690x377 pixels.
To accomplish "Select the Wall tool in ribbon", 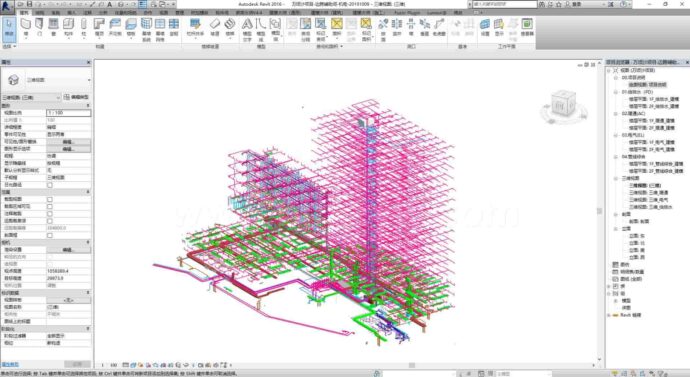I will tap(26, 27).
